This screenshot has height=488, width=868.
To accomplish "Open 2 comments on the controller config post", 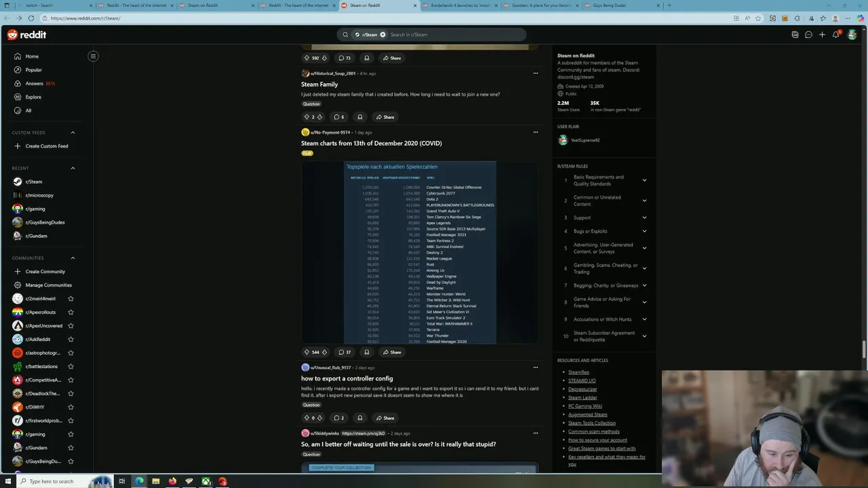I will click(338, 418).
